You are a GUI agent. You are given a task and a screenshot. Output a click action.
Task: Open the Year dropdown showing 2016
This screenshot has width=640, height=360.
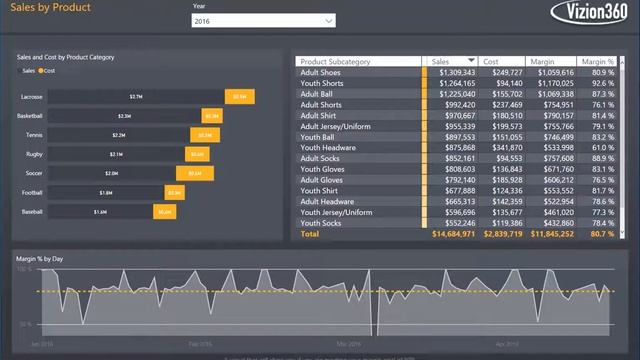[263, 21]
